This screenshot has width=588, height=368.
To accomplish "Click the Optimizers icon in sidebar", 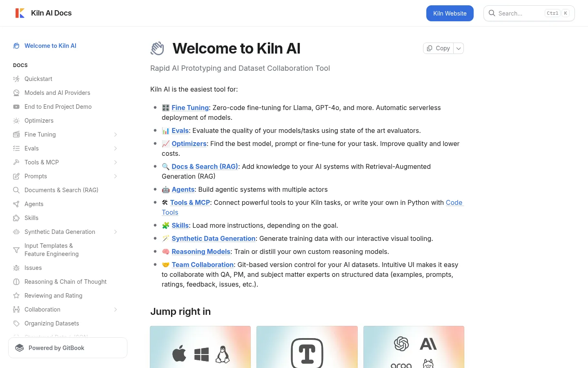I will (x=16, y=121).
